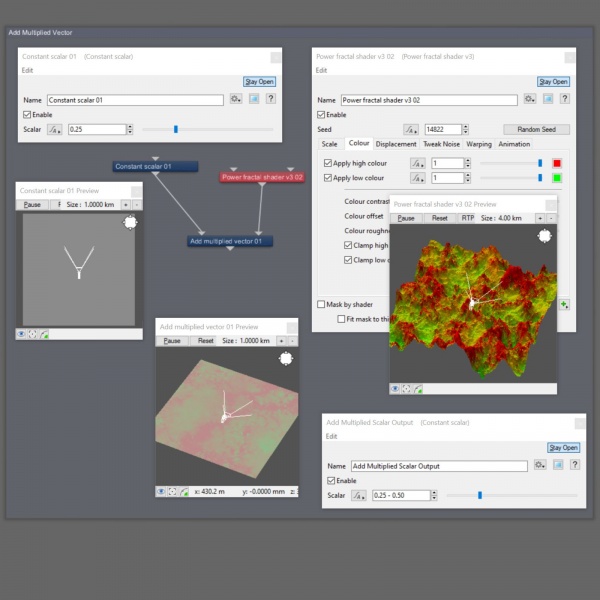Image resolution: width=600 pixels, height=600 pixels.
Task: Click Apply low colour value stepper
Action: click(468, 178)
